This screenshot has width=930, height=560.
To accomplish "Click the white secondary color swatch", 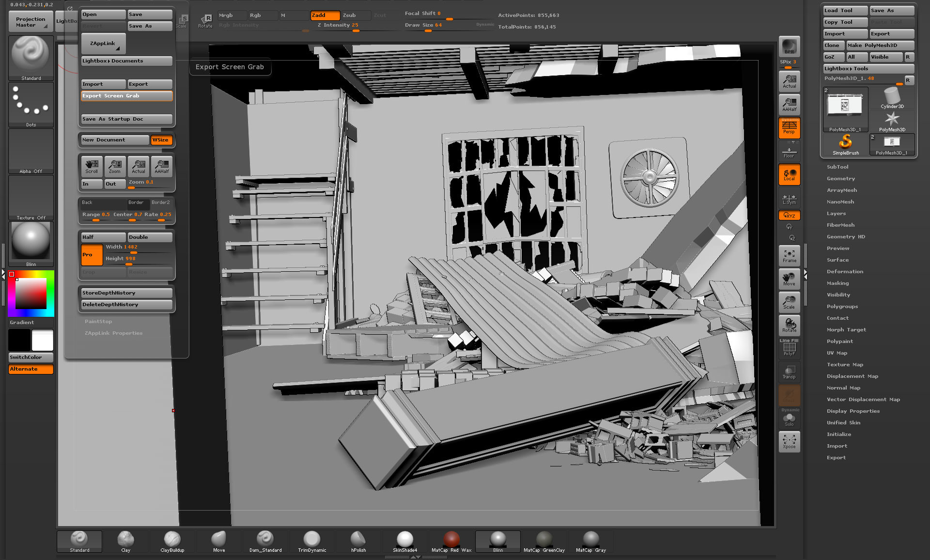I will click(43, 340).
